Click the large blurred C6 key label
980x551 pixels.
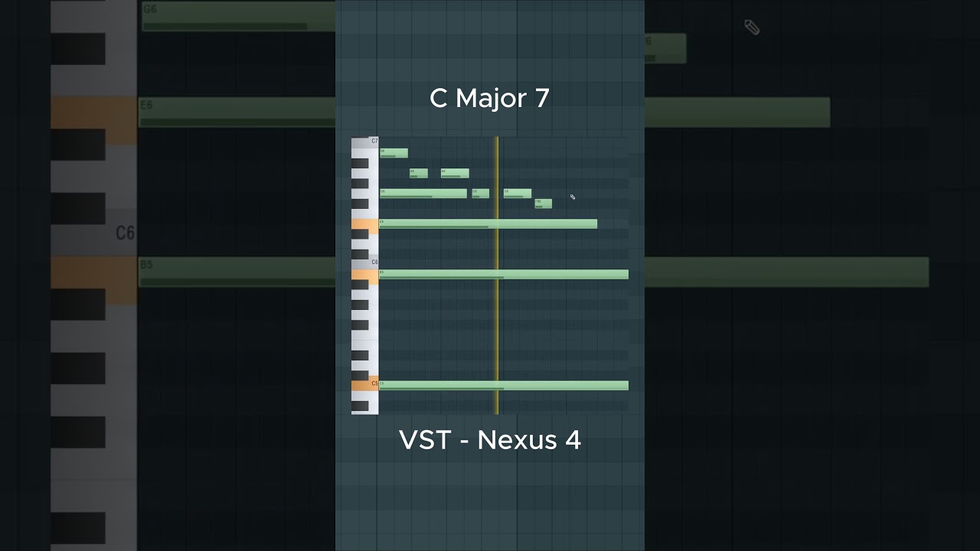125,233
